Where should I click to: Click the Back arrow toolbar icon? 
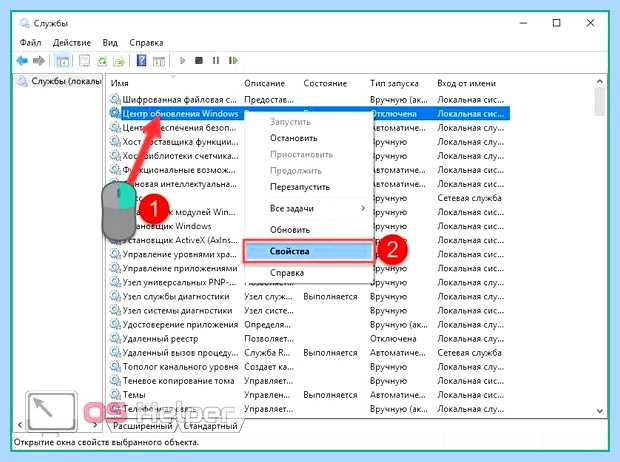pos(22,61)
